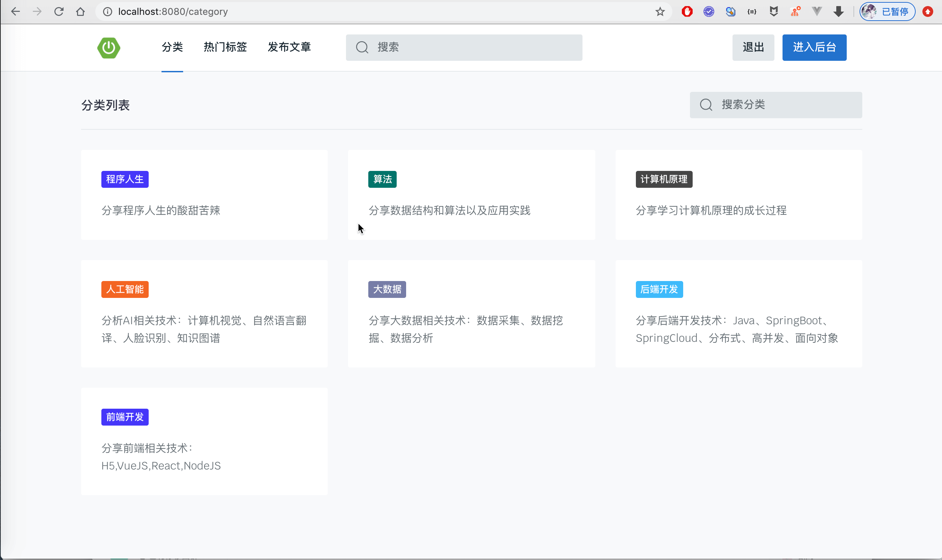
Task: Open the 分类 navigation tab
Action: coord(172,47)
